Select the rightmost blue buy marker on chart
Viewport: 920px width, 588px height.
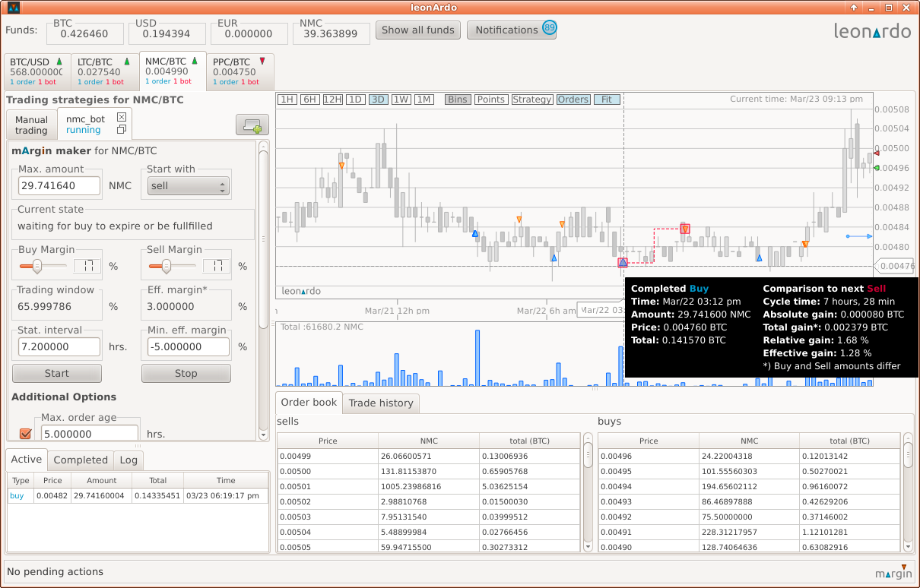pyautogui.click(x=759, y=258)
